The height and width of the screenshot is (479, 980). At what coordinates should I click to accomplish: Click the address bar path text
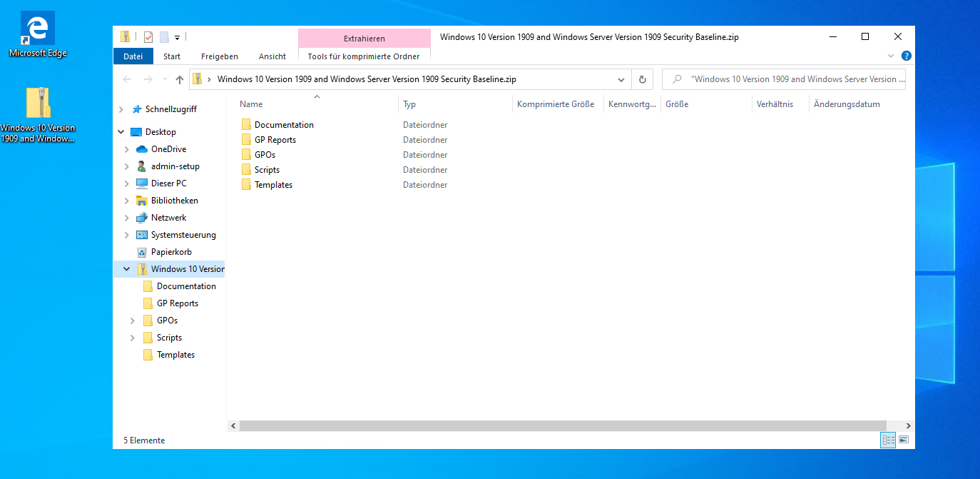367,79
